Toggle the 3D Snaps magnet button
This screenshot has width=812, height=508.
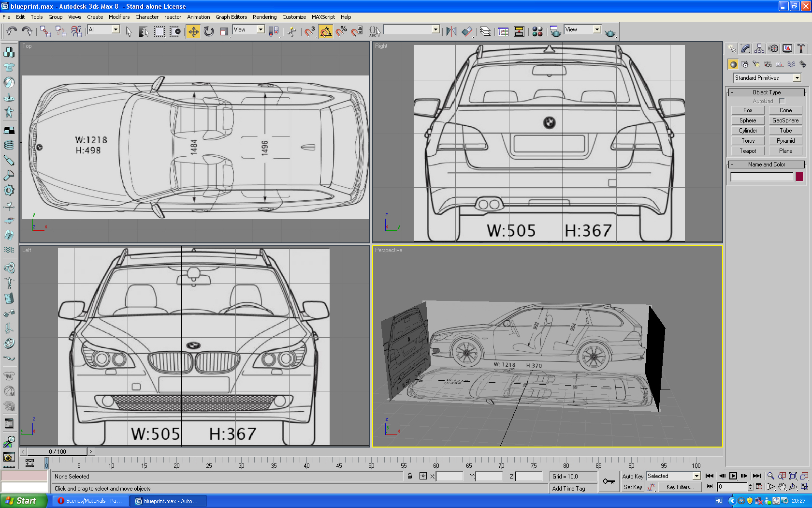pos(310,31)
